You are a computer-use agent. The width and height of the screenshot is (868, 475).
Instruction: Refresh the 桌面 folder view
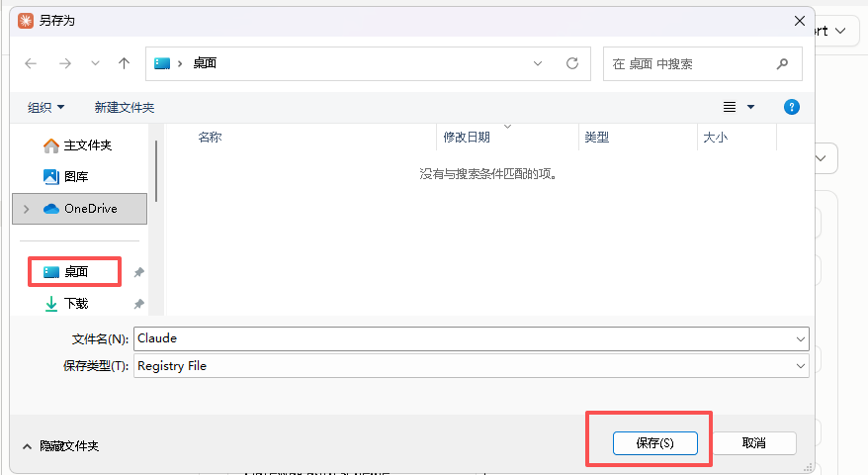point(572,63)
